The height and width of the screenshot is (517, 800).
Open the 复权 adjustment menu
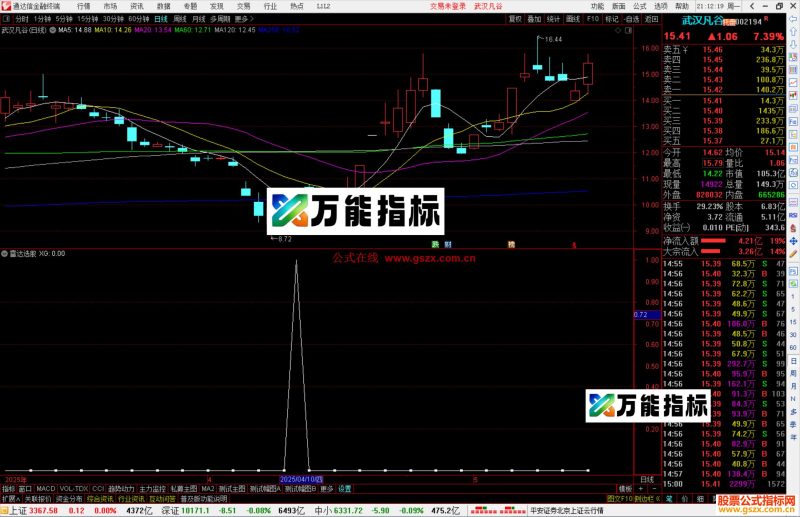coord(515,19)
